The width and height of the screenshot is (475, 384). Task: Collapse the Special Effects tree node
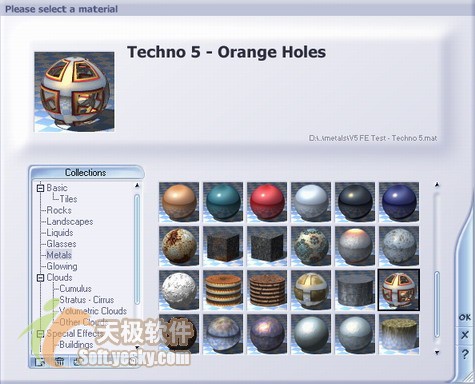(x=40, y=334)
